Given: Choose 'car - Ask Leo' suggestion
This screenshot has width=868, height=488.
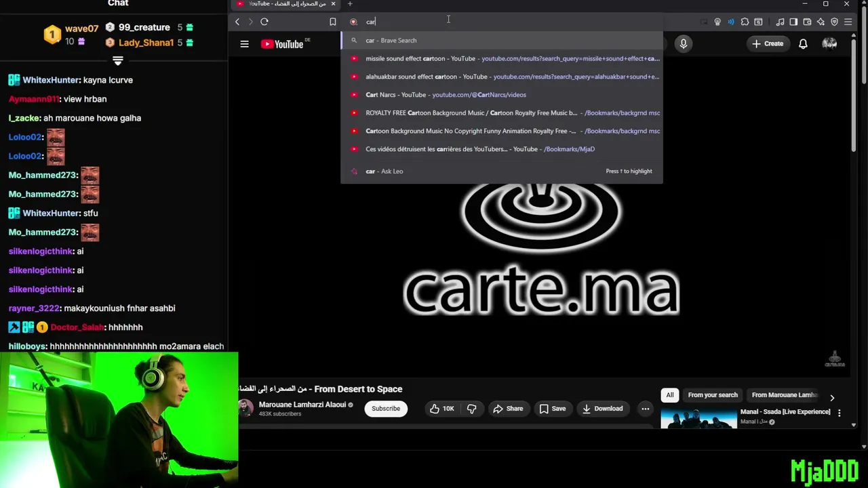Looking at the screenshot, I should tap(502, 171).
